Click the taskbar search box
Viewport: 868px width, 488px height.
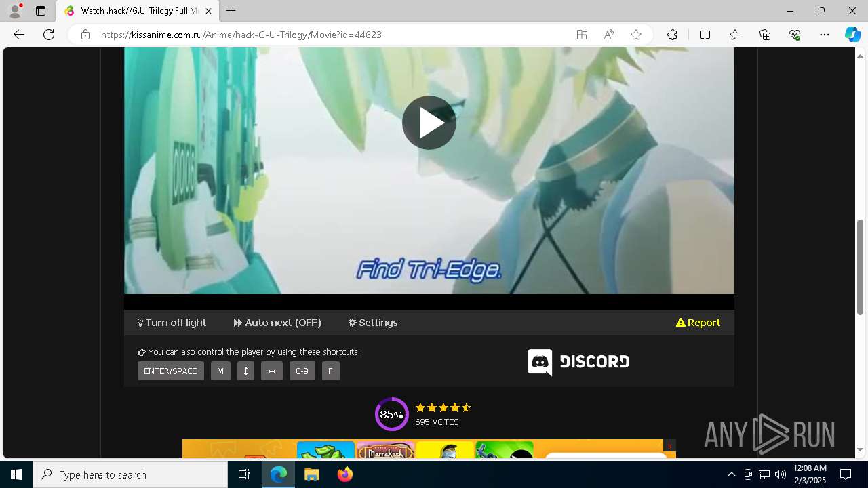click(x=130, y=474)
